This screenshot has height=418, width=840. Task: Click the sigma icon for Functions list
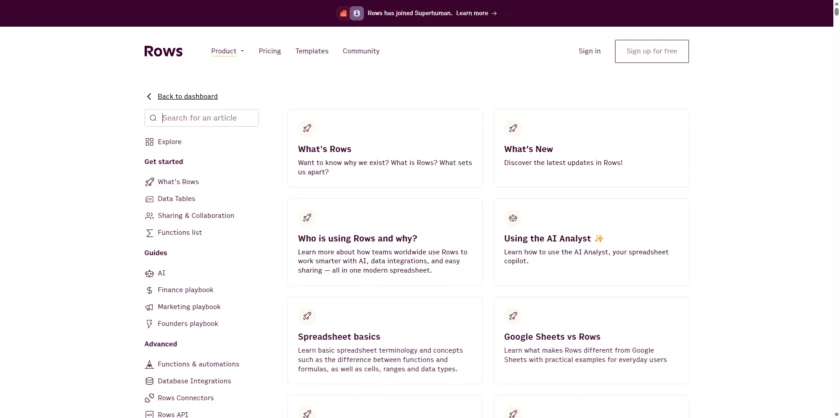(149, 233)
